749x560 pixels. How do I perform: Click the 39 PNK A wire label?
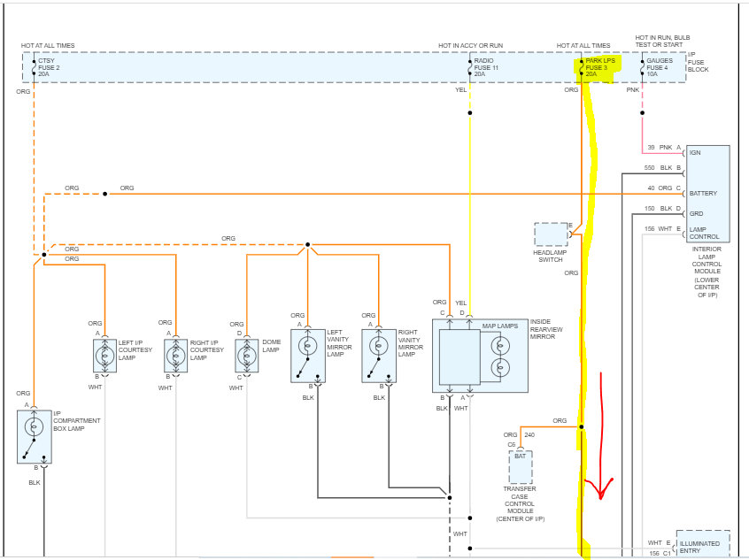pos(664,148)
